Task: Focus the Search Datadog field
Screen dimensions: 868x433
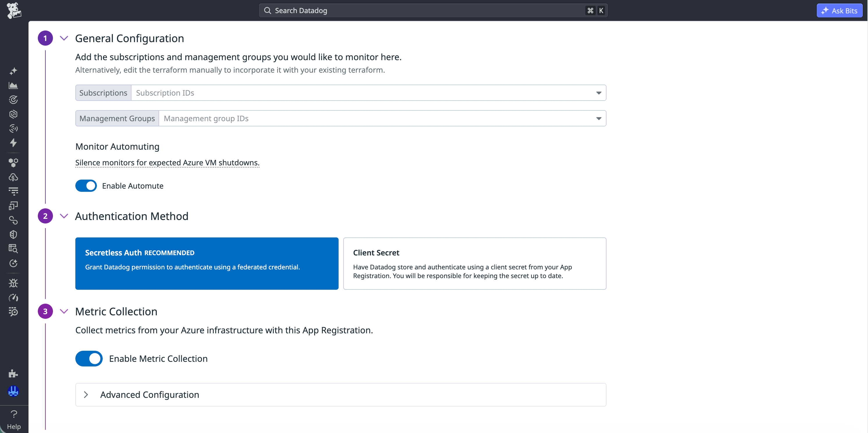Action: [x=433, y=10]
